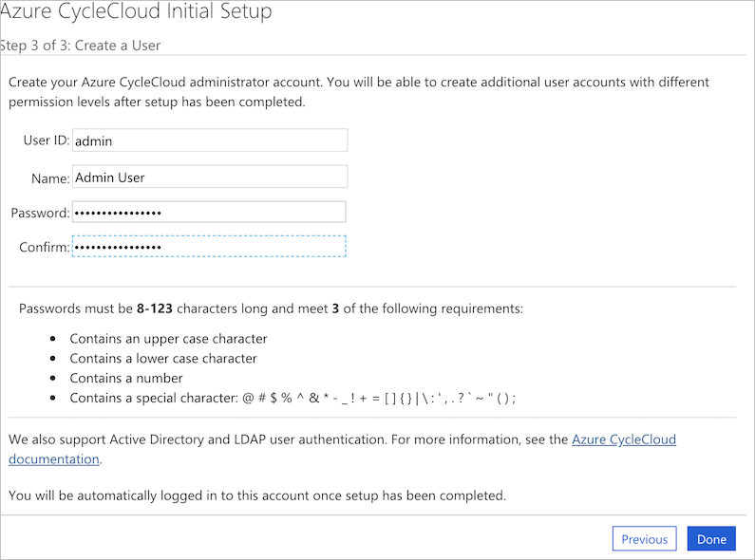Click the administrator account intro paragraph

[358, 92]
